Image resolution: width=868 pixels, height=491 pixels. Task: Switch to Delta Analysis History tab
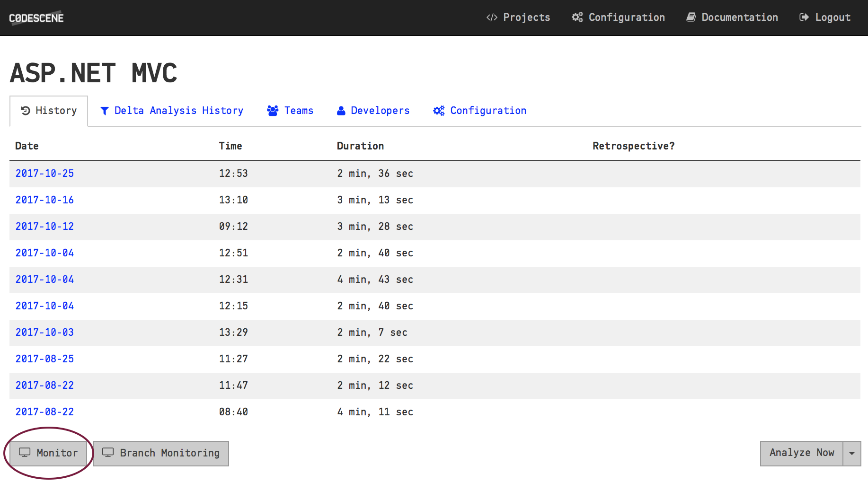tap(172, 111)
